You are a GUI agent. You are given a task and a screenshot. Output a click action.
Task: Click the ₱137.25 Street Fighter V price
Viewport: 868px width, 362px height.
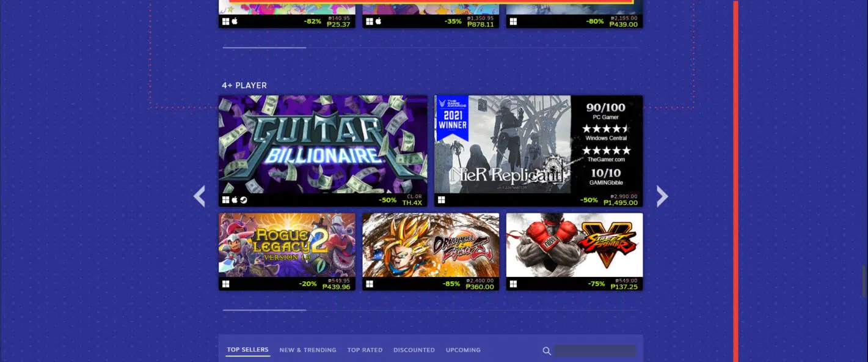(x=624, y=287)
